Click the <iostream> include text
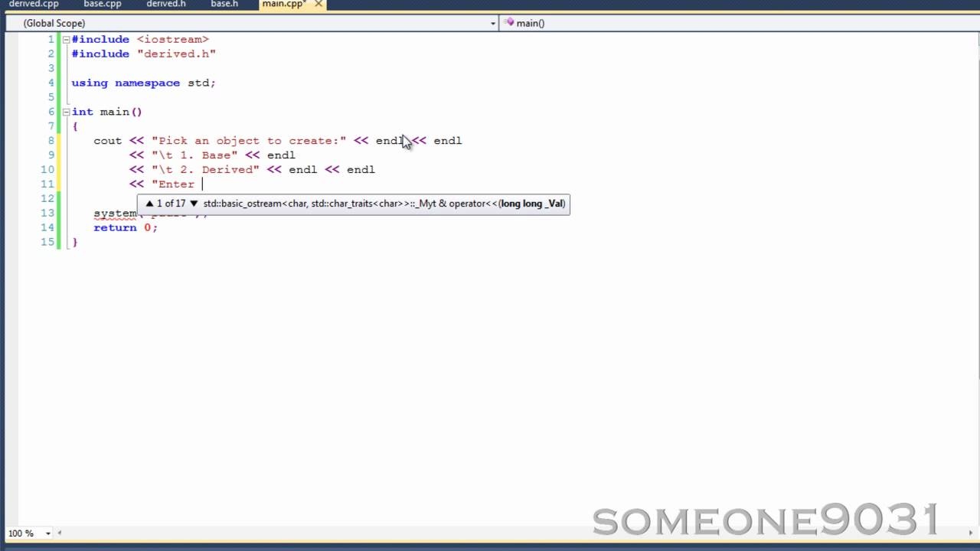The width and height of the screenshot is (980, 551). [173, 39]
